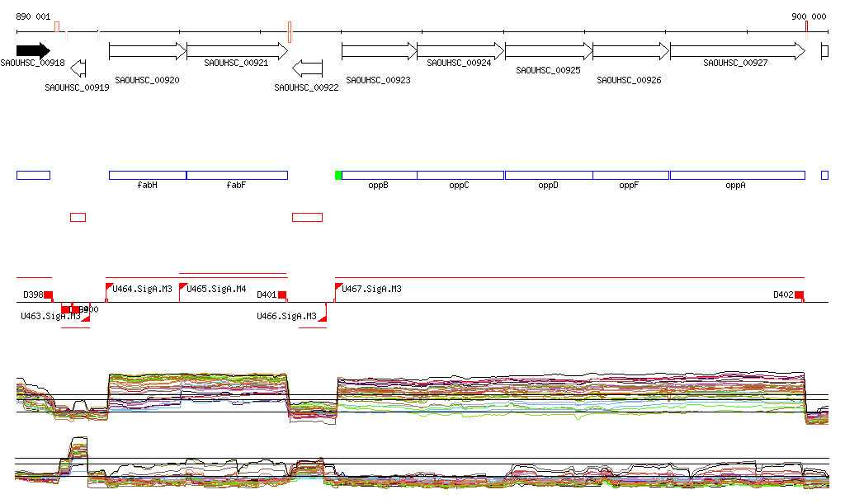Click the 890 001 coordinate label
This screenshot has height=504, width=845.
pos(33,16)
